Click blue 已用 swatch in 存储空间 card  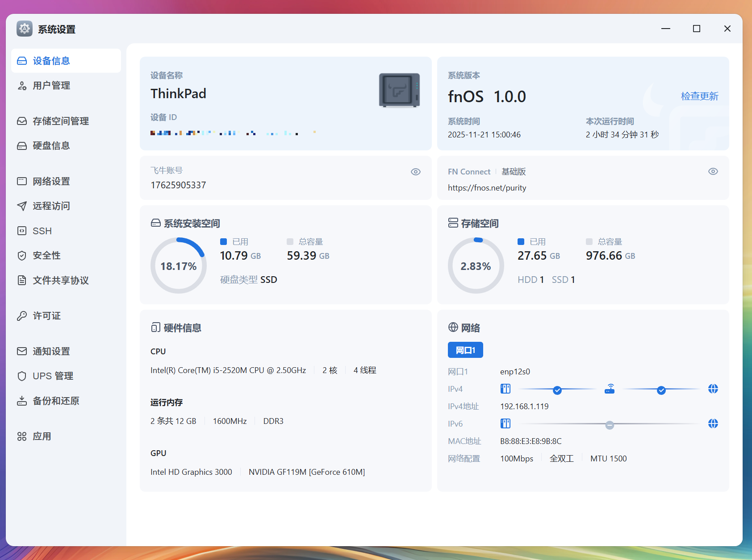(x=521, y=241)
